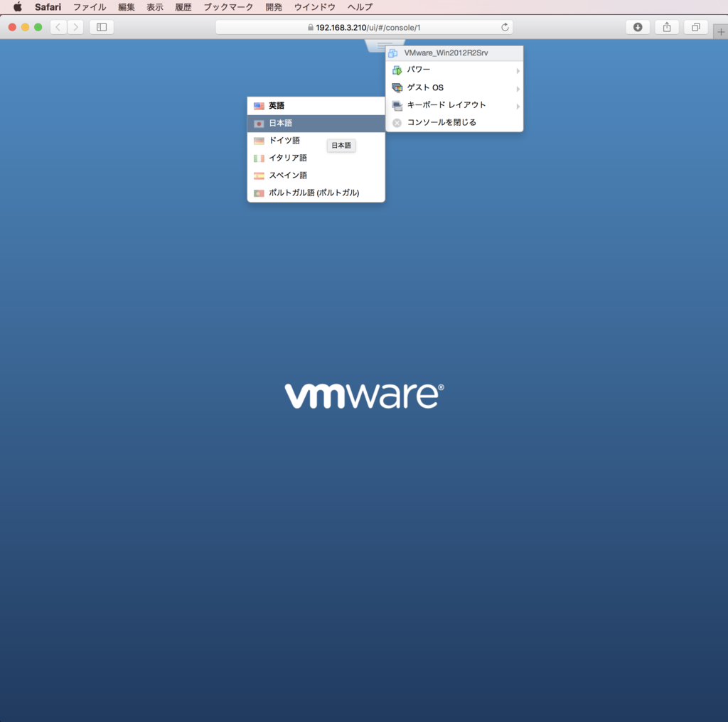Screen dimensions: 728x722
Task: Click the Spanish flag icon
Action: (x=259, y=176)
